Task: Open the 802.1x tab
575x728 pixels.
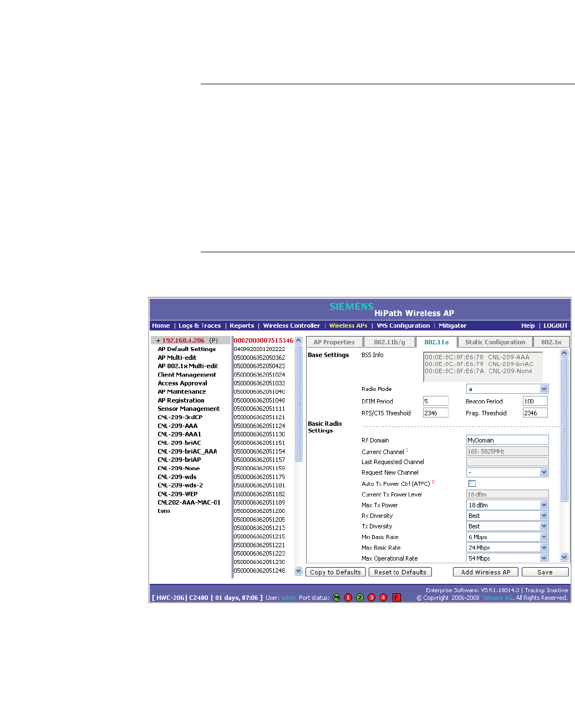Action: [x=551, y=342]
